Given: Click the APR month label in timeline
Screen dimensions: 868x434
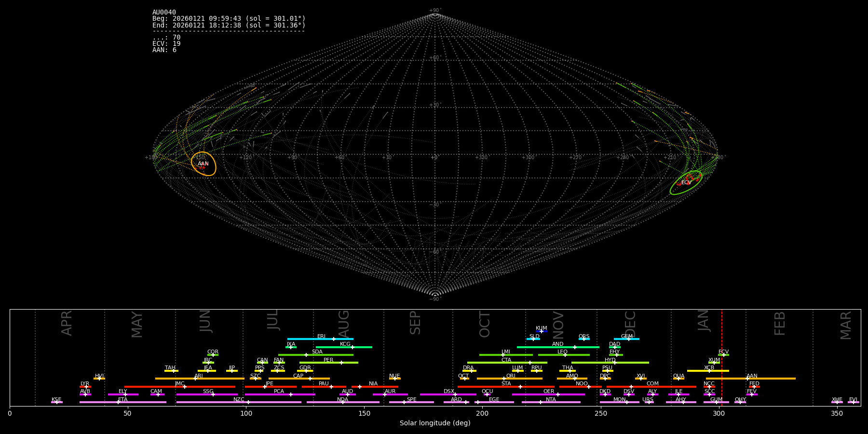Looking at the screenshot, I should click(x=67, y=323).
